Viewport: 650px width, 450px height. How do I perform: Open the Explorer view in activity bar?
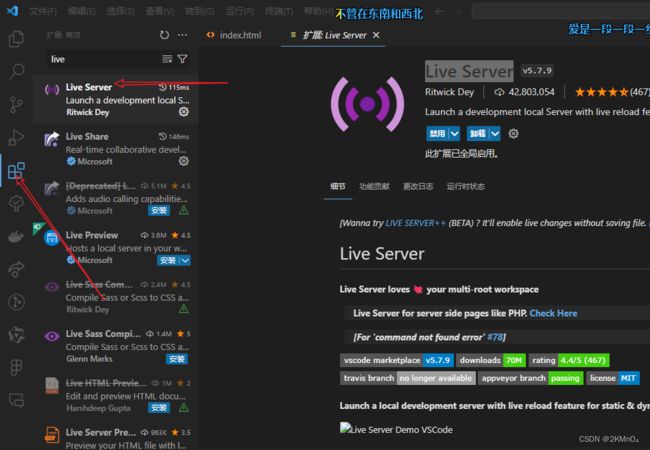coord(16,39)
